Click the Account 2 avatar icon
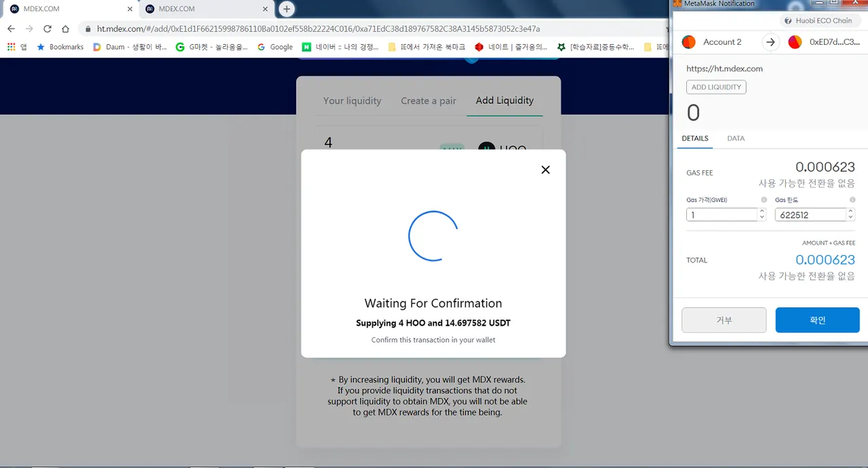This screenshot has width=868, height=468. click(688, 42)
